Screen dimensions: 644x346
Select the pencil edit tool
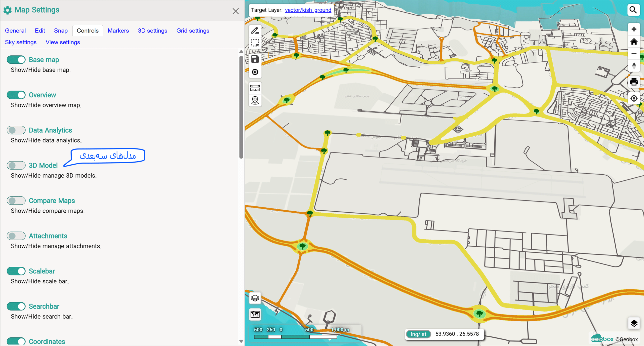tap(255, 30)
